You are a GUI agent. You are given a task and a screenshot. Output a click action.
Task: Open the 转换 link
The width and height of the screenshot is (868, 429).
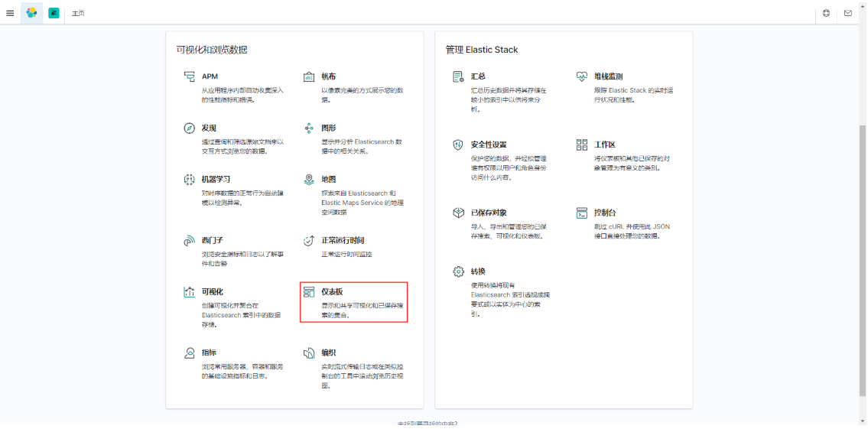(x=478, y=271)
